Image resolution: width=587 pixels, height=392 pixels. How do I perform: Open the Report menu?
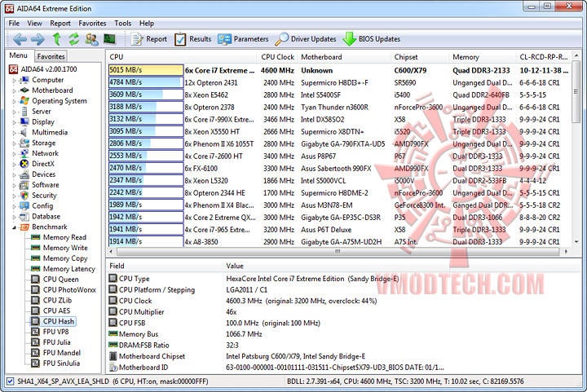(x=60, y=23)
